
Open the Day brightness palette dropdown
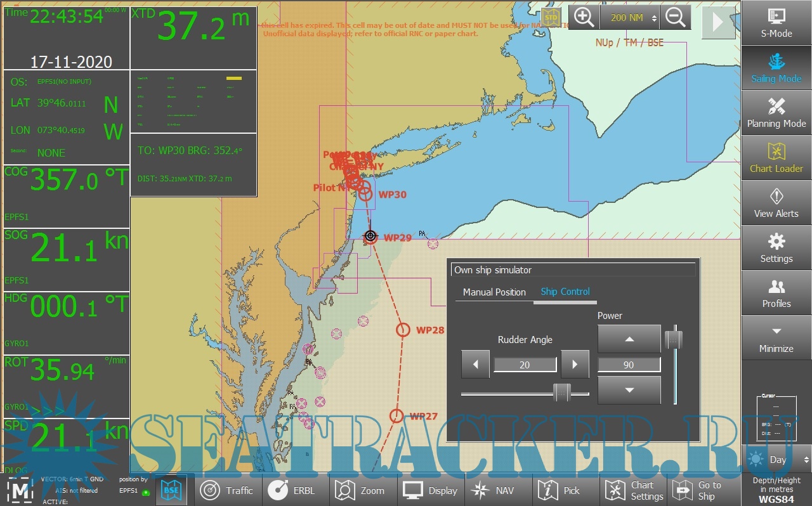(778, 460)
